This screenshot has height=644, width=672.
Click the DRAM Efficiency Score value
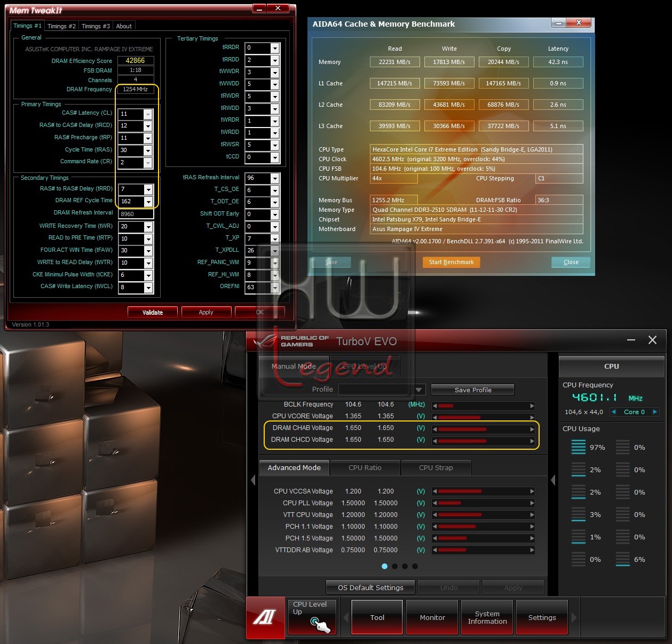coord(135,61)
